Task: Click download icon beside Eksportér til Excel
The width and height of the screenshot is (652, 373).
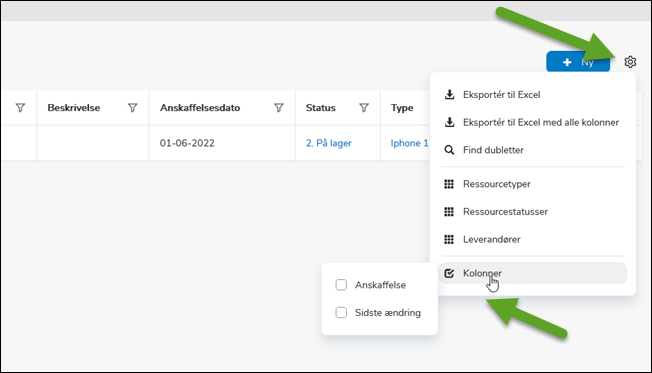Action: tap(449, 94)
